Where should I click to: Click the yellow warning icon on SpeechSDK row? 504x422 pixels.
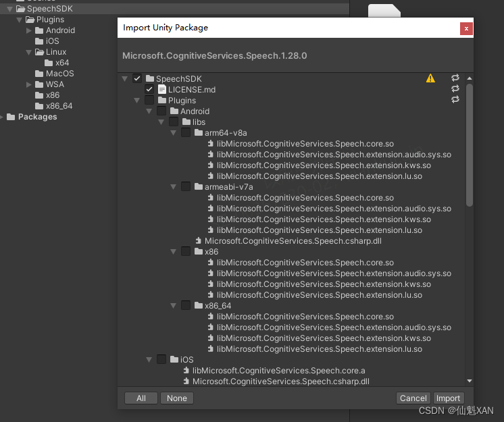tap(430, 78)
